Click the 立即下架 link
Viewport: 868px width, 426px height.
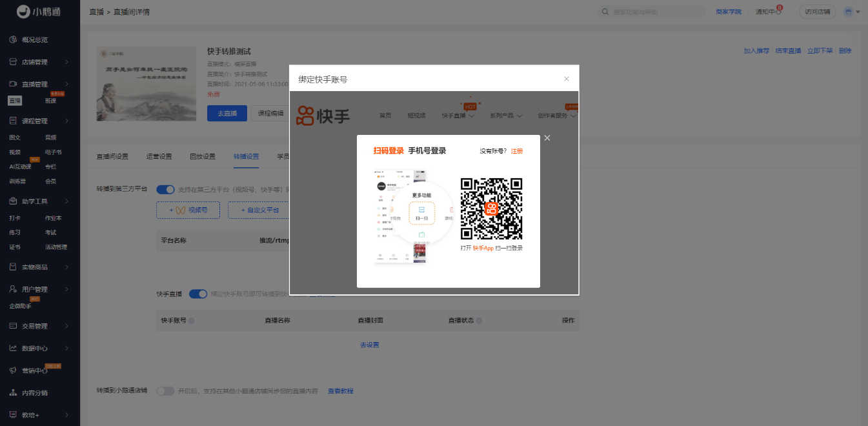[820, 50]
